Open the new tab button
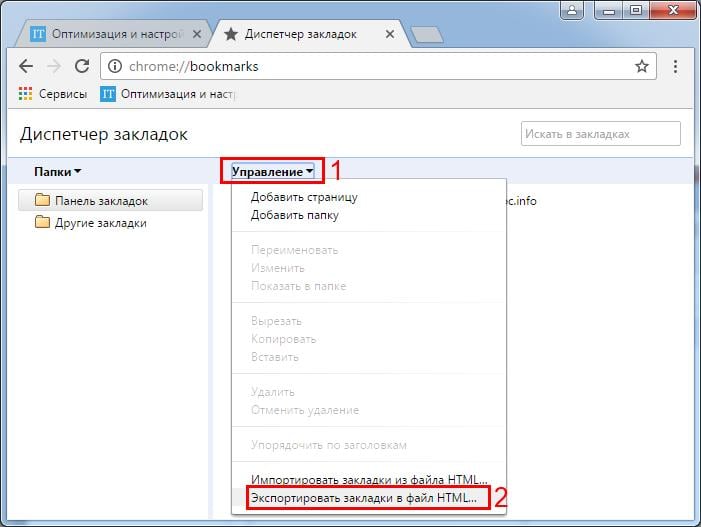The width and height of the screenshot is (701, 527). coord(426,35)
